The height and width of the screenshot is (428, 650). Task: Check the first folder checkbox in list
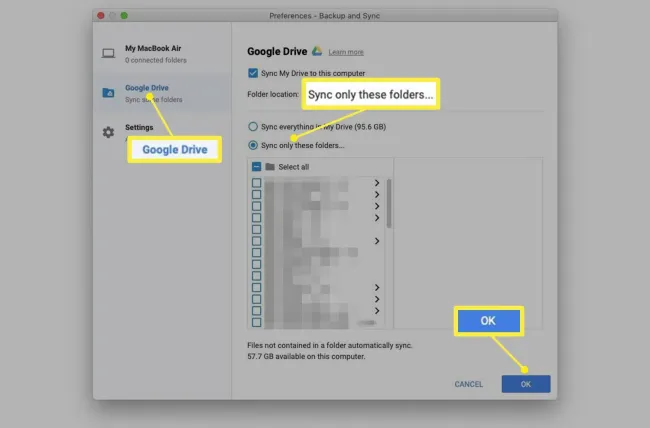point(257,183)
